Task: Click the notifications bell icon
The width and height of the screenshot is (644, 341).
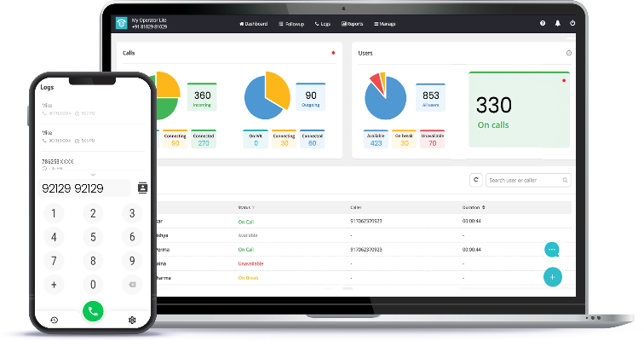Action: coord(557,24)
